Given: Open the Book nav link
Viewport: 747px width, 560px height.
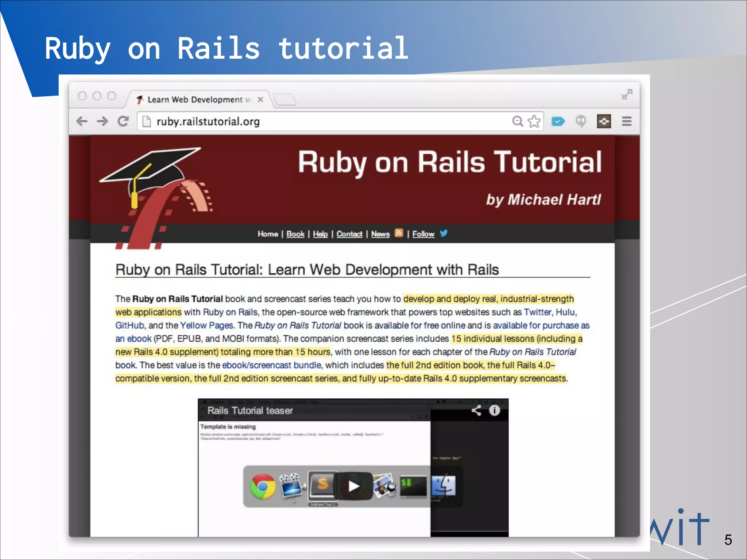Looking at the screenshot, I should coord(295,234).
